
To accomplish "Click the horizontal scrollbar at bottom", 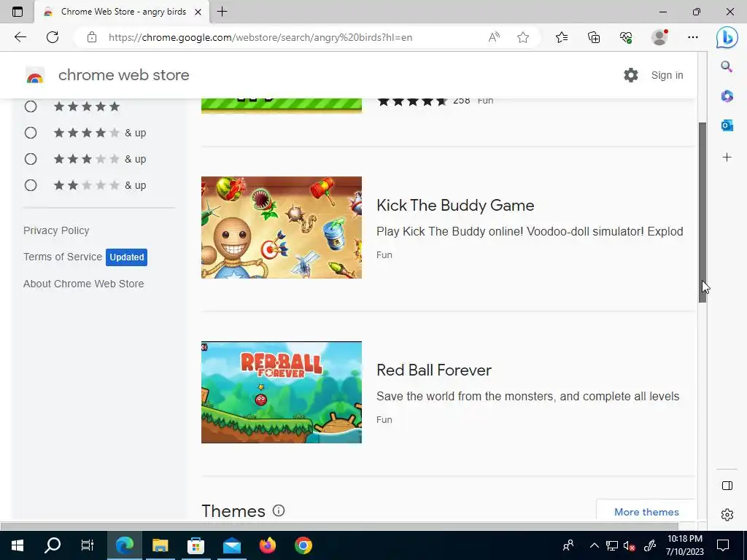I will (338, 526).
